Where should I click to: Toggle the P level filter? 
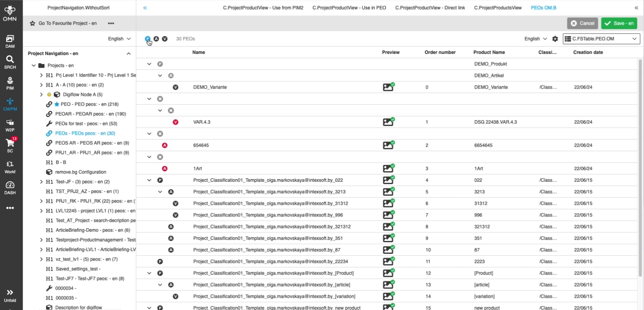click(148, 39)
